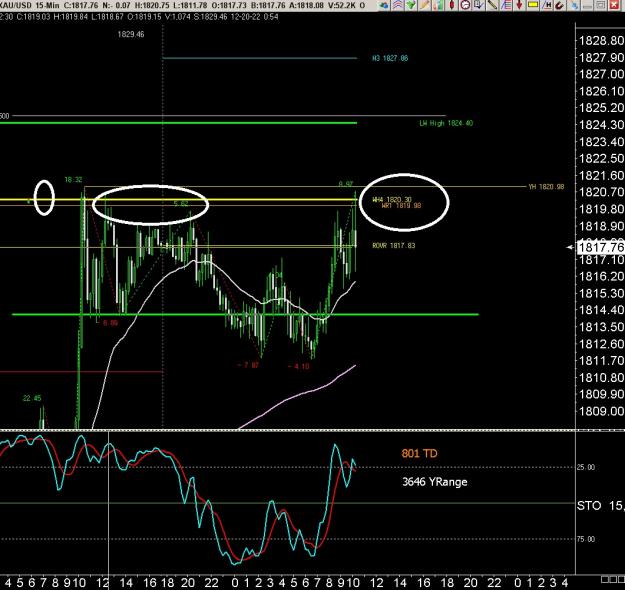Select the pencil drawing tool
The height and width of the screenshot is (590, 625).
point(425,5)
